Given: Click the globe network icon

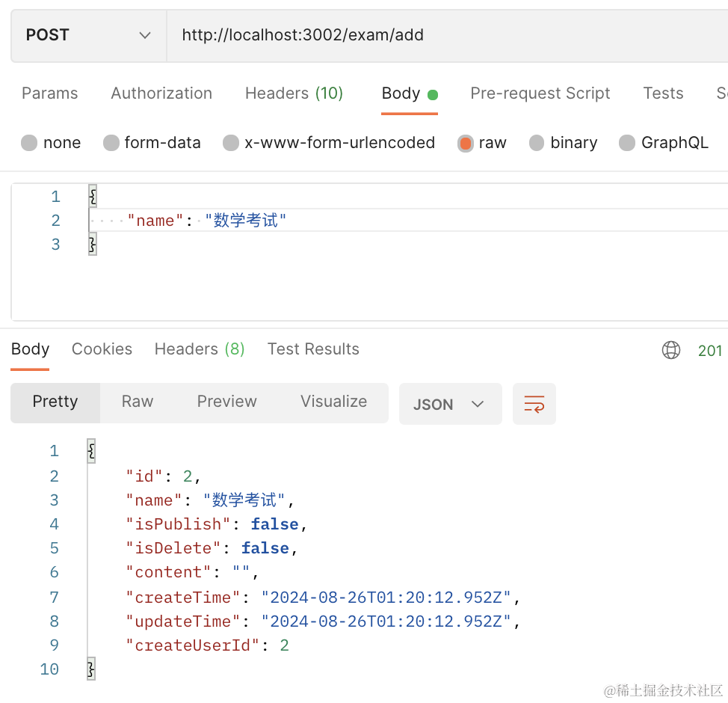Looking at the screenshot, I should tap(671, 350).
